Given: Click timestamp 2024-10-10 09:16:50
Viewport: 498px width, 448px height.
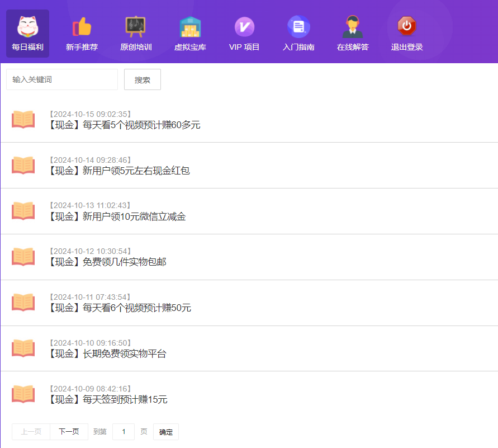Looking at the screenshot, I should (x=91, y=343).
